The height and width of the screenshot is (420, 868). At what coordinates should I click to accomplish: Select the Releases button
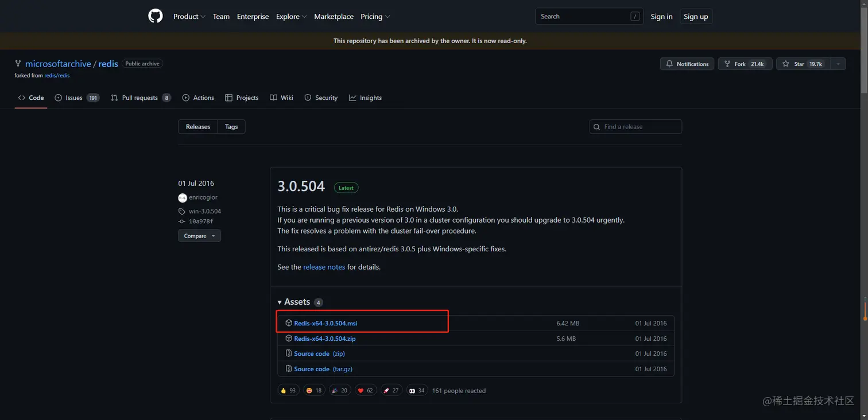(x=198, y=127)
